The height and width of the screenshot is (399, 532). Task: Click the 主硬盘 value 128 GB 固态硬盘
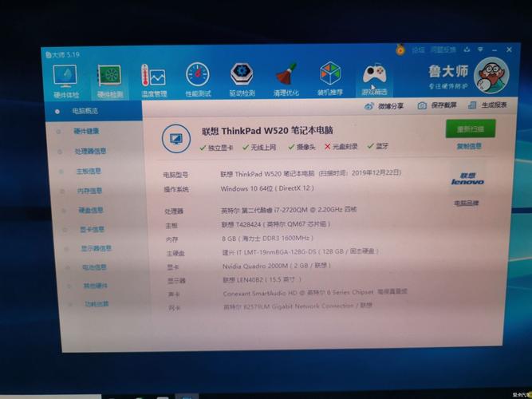[300, 252]
